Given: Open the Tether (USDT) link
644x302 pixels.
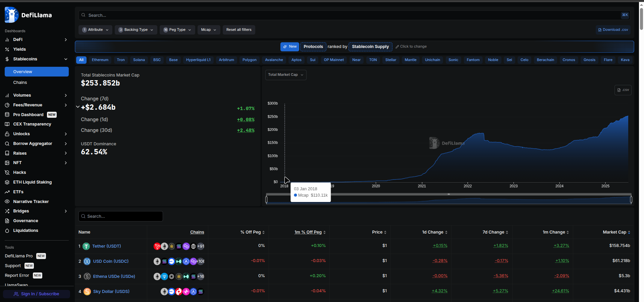Looking at the screenshot, I should 106,246.
